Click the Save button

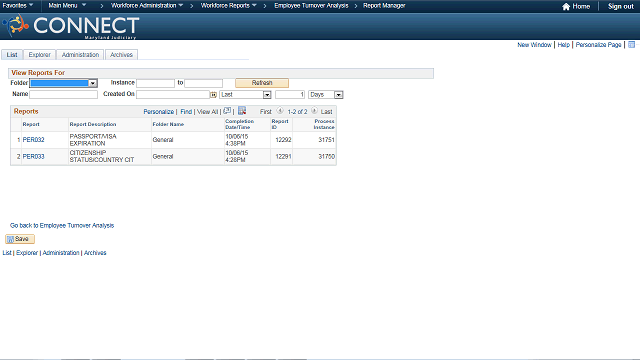[20, 239]
